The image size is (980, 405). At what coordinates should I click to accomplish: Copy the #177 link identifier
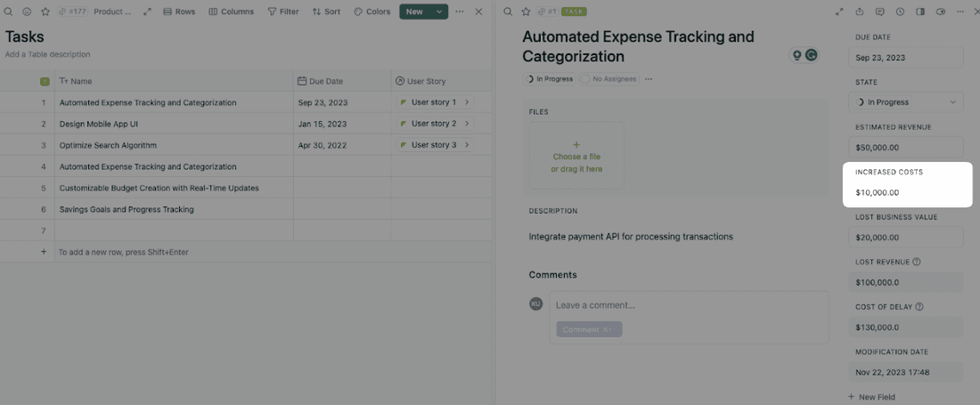coord(72,12)
